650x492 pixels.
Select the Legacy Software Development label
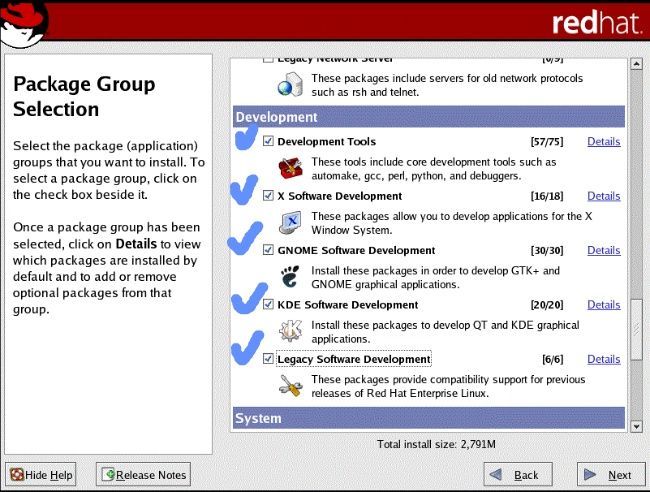click(x=354, y=359)
